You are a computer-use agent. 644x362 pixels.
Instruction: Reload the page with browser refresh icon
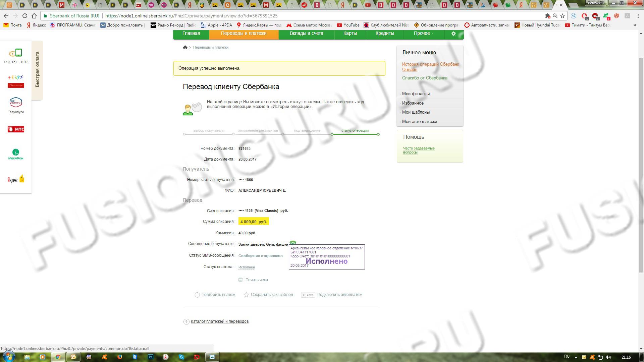pyautogui.click(x=24, y=16)
